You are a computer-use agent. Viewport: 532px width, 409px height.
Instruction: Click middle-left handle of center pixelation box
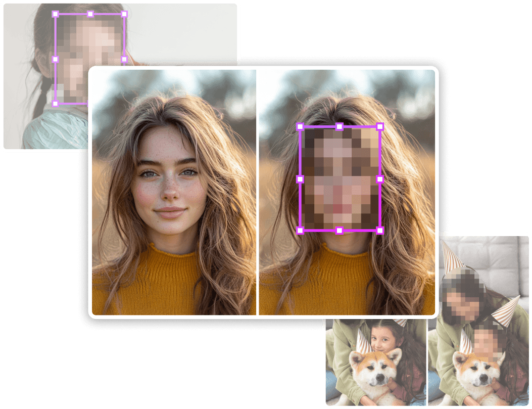click(300, 179)
